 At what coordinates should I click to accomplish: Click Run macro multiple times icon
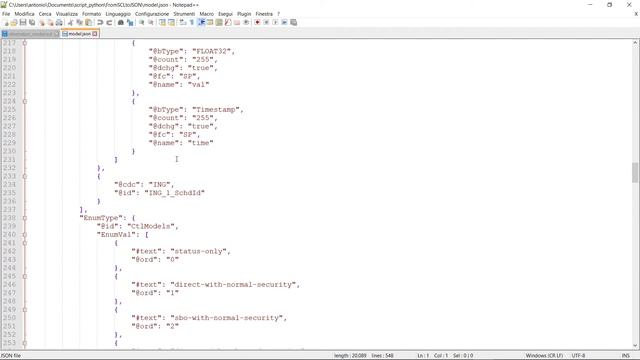coord(284,22)
